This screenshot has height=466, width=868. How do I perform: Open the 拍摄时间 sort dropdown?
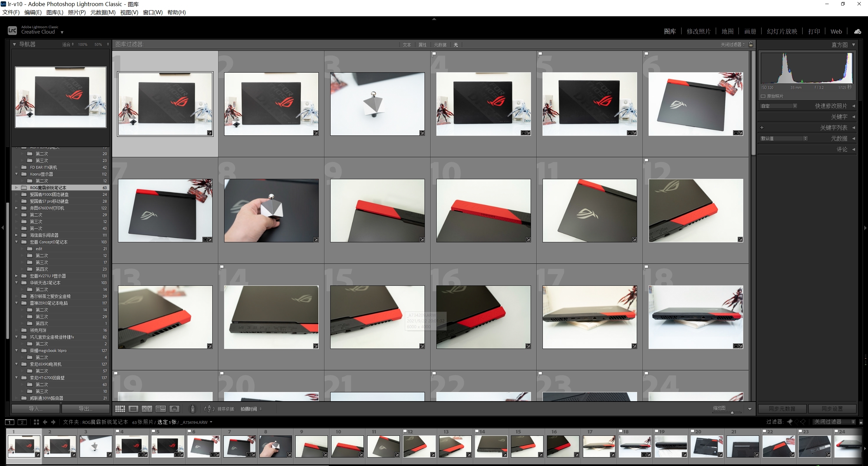(251, 409)
